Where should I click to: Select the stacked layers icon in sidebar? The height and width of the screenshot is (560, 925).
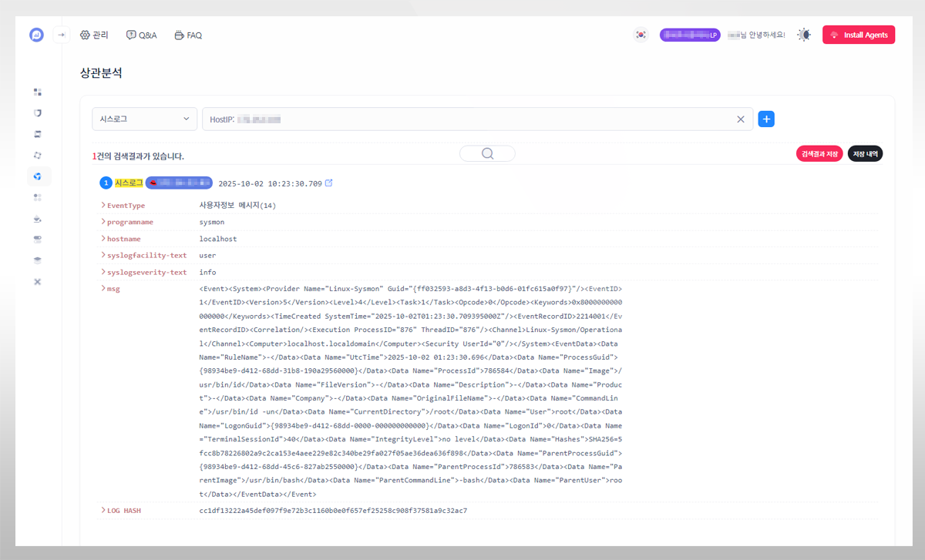pos(38,260)
